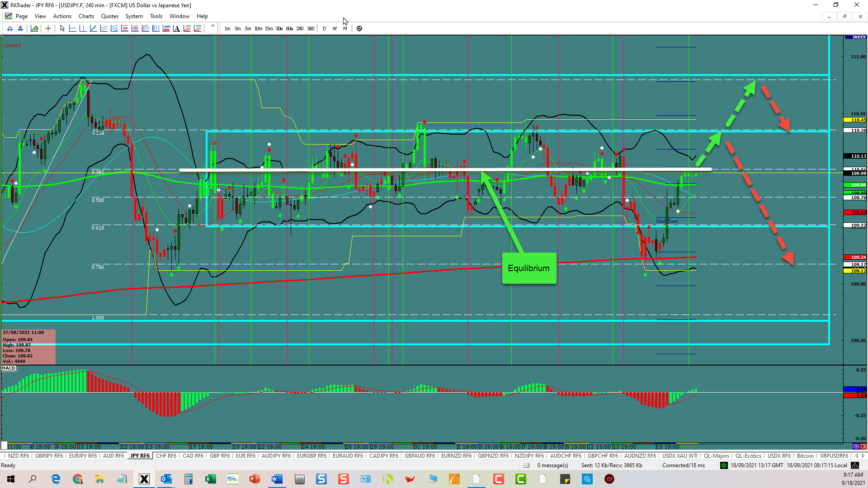Select the parallel channel lines tool

104,28
